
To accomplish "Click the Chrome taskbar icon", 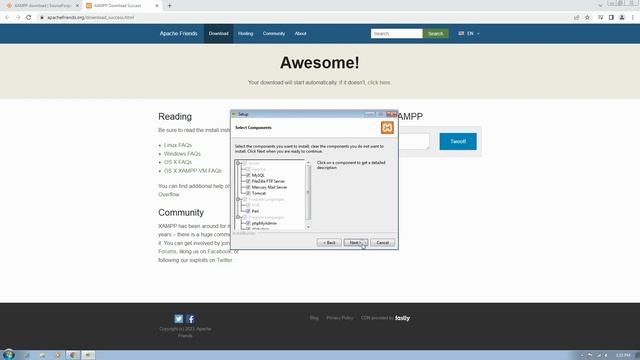I will click(73, 355).
